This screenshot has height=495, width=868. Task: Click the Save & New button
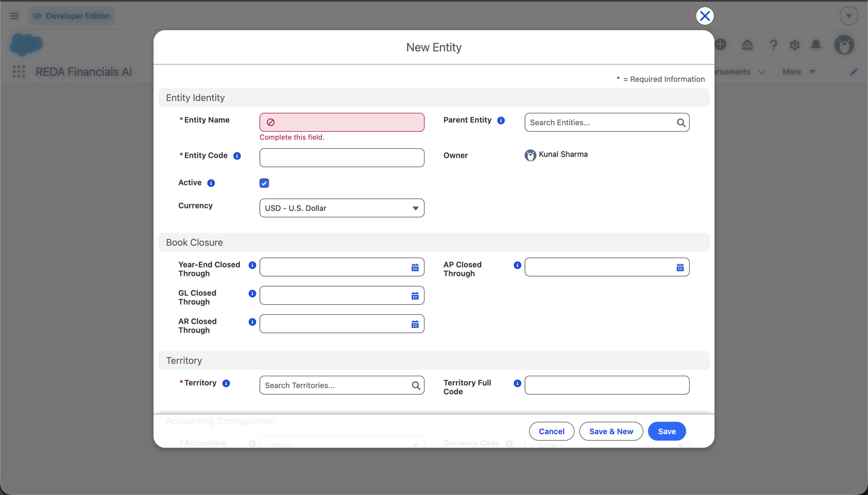[x=611, y=431]
